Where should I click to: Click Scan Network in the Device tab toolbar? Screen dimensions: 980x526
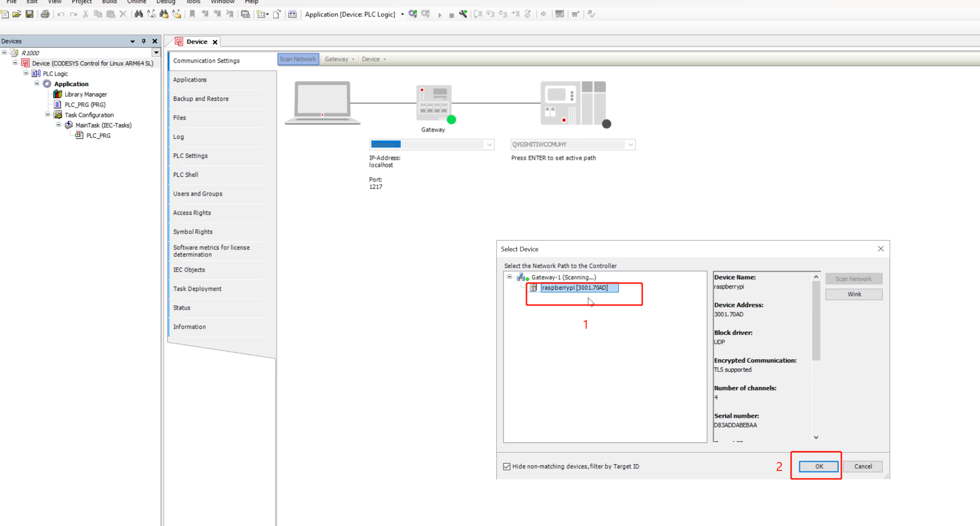[x=298, y=59]
